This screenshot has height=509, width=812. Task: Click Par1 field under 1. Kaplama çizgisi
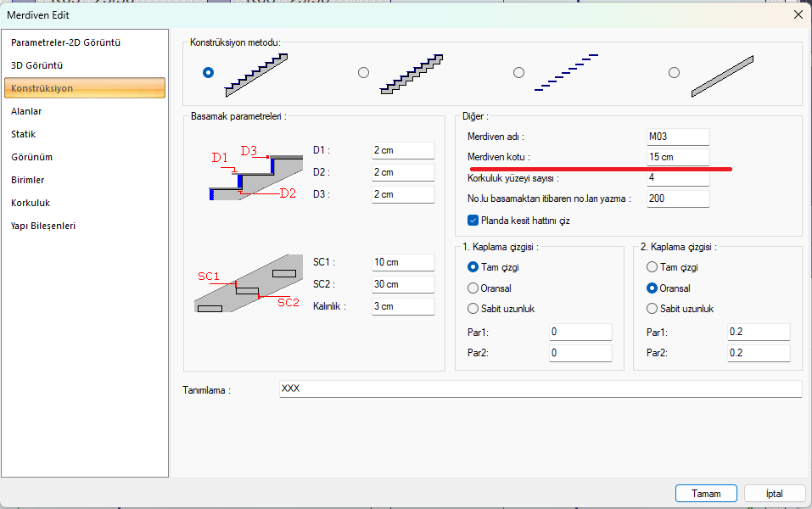pyautogui.click(x=580, y=332)
